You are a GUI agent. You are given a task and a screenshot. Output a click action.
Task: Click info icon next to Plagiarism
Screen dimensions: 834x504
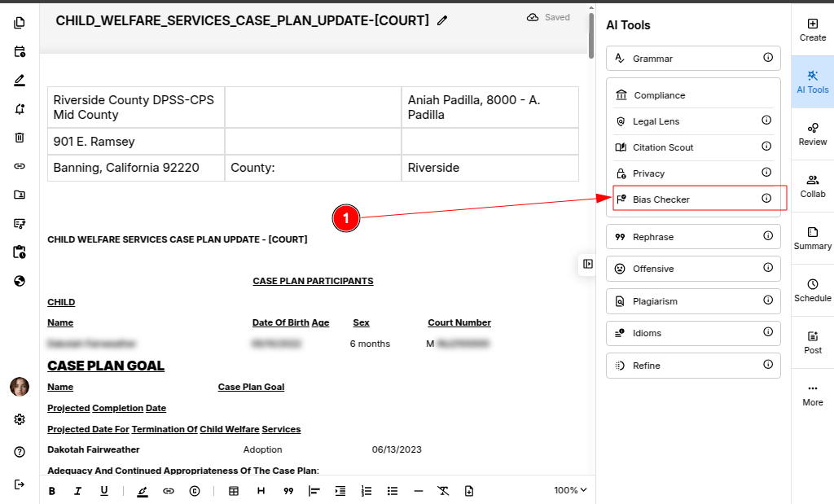767,300
